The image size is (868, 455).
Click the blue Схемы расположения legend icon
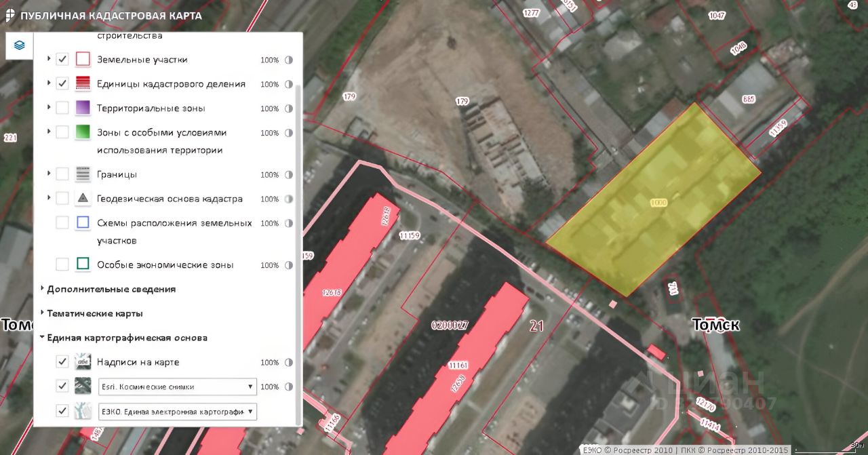click(83, 223)
